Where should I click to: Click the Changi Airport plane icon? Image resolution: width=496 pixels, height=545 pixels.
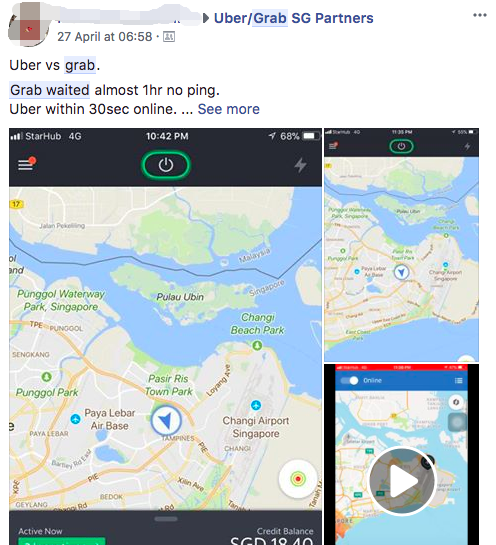[x=256, y=405]
